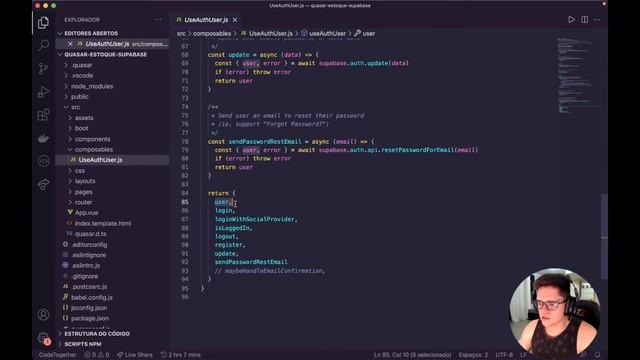Image resolution: width=640 pixels, height=360 pixels.
Task: Expand the boot folder
Action: click(81, 128)
